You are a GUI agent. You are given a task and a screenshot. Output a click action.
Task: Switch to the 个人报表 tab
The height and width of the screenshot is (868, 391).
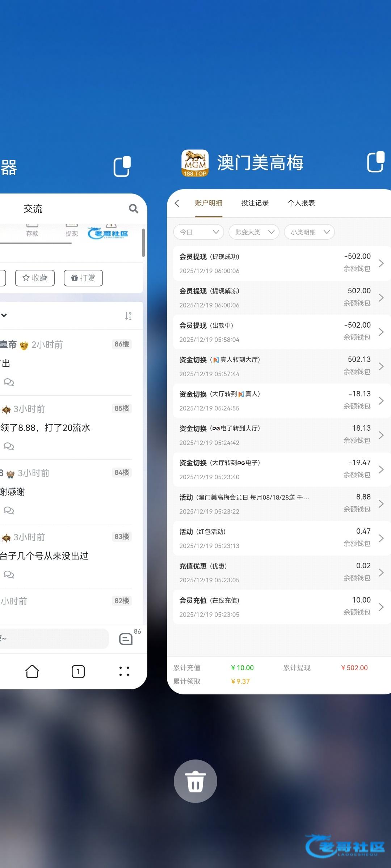point(301,203)
